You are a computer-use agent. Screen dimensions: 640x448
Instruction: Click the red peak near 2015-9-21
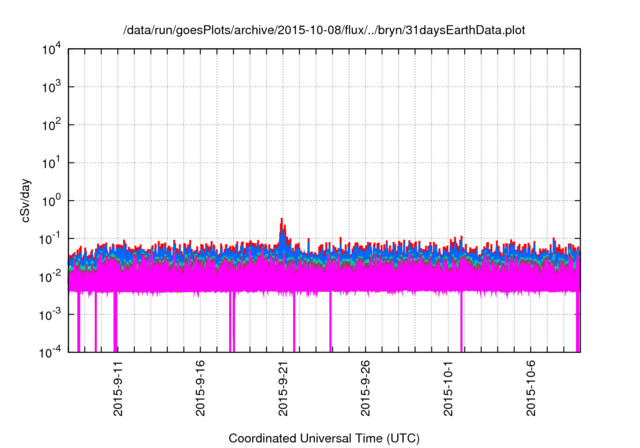click(x=282, y=228)
